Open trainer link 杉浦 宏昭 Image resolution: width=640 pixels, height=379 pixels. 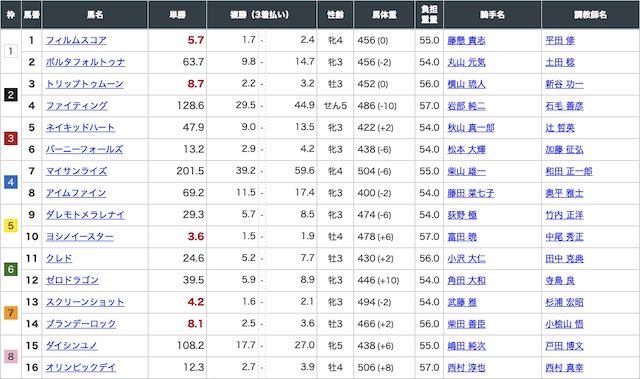564,302
